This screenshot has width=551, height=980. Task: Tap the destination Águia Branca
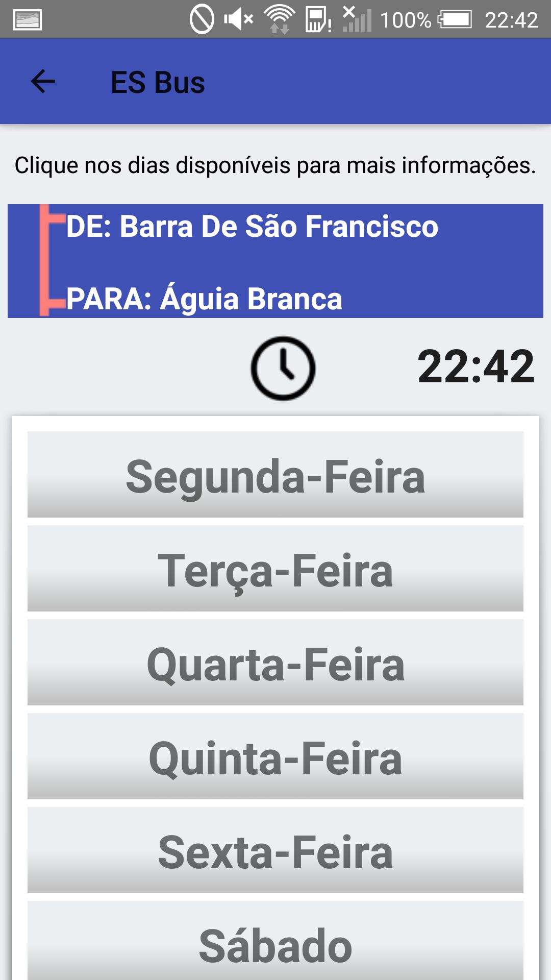pos(204,299)
